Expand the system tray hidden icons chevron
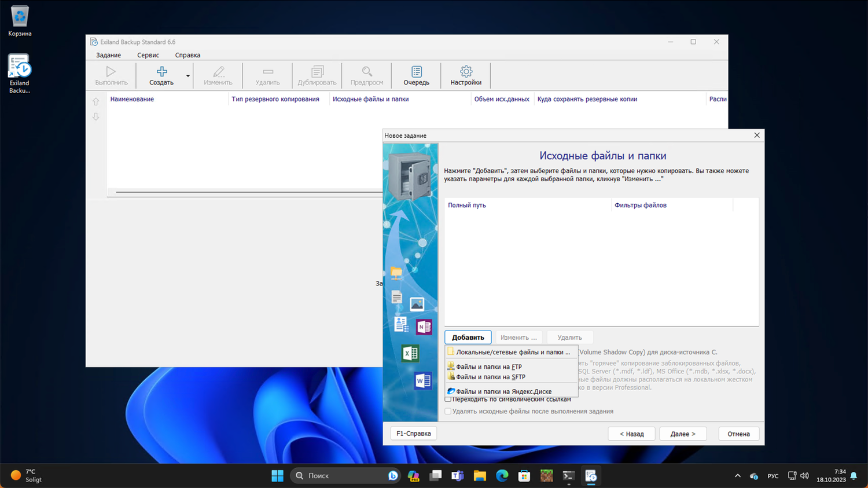 [x=737, y=476]
